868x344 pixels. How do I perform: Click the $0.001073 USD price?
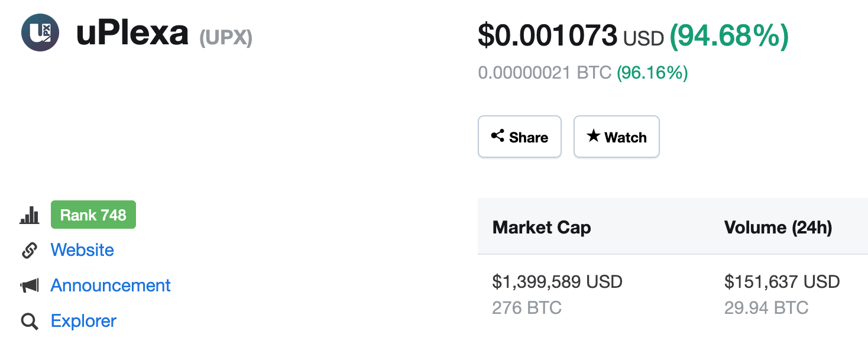[571, 36]
